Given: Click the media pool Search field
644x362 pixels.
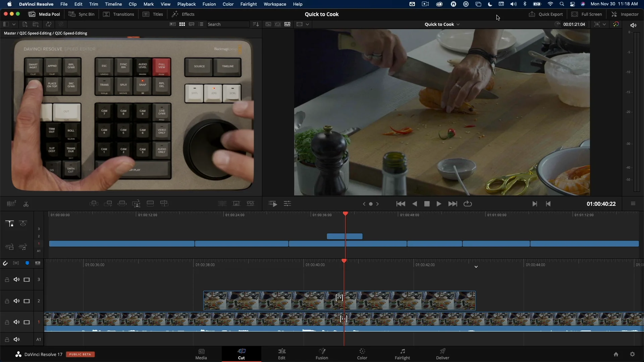Looking at the screenshot, I should point(228,24).
